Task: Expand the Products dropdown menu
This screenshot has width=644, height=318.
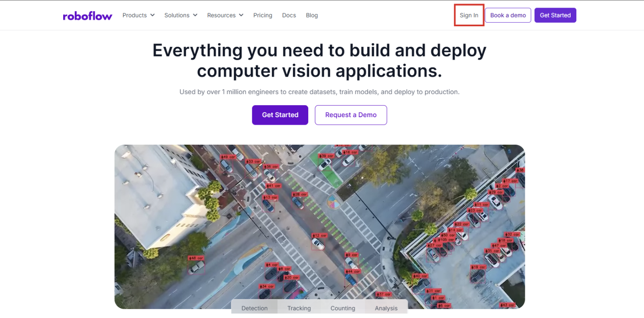Action: (x=138, y=15)
